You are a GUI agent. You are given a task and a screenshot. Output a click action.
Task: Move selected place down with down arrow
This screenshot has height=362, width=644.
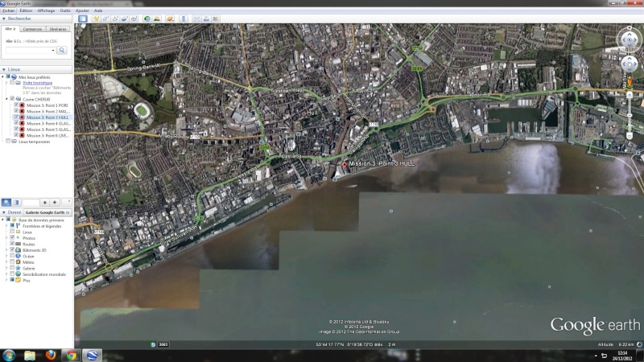[x=54, y=203]
